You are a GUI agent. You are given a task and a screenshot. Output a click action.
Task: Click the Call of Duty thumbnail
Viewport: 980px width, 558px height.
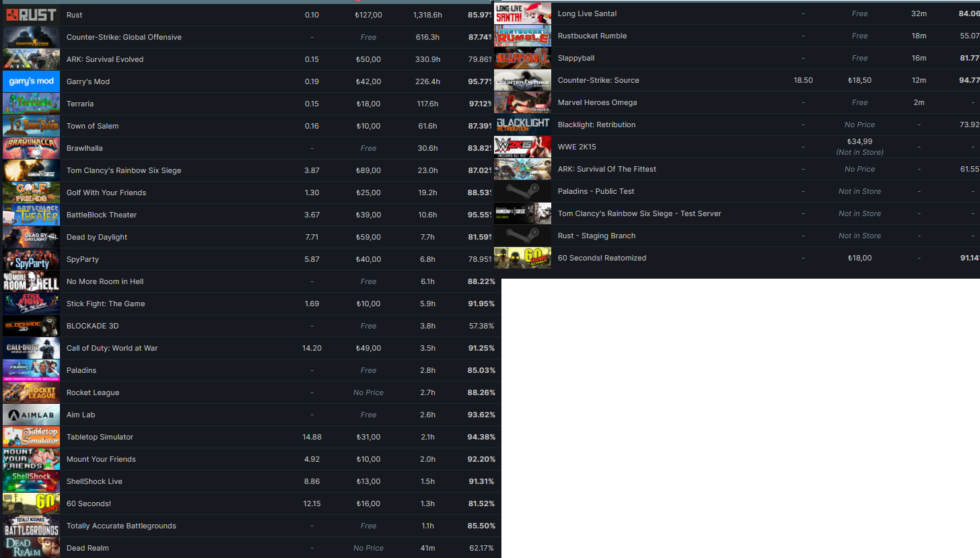pos(31,348)
